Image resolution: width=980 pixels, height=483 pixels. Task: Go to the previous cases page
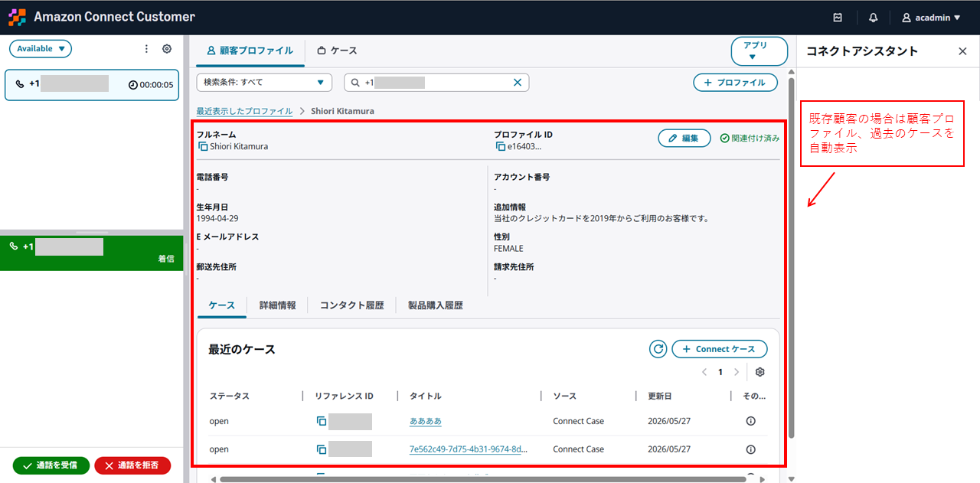704,372
